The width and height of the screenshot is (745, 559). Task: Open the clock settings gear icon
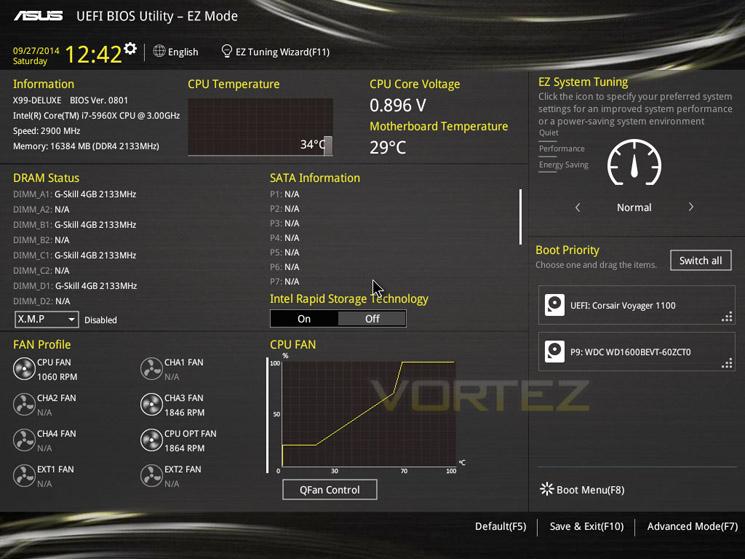(130, 48)
